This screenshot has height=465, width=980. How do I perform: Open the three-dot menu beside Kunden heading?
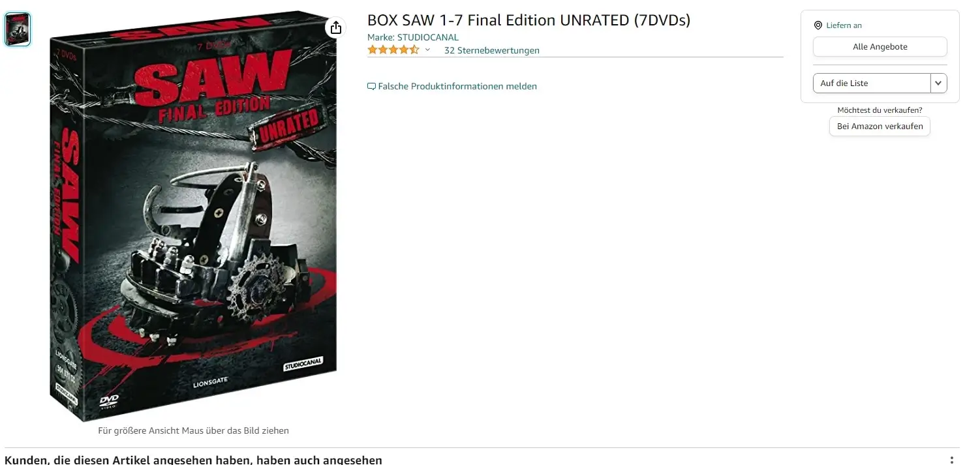click(952, 460)
